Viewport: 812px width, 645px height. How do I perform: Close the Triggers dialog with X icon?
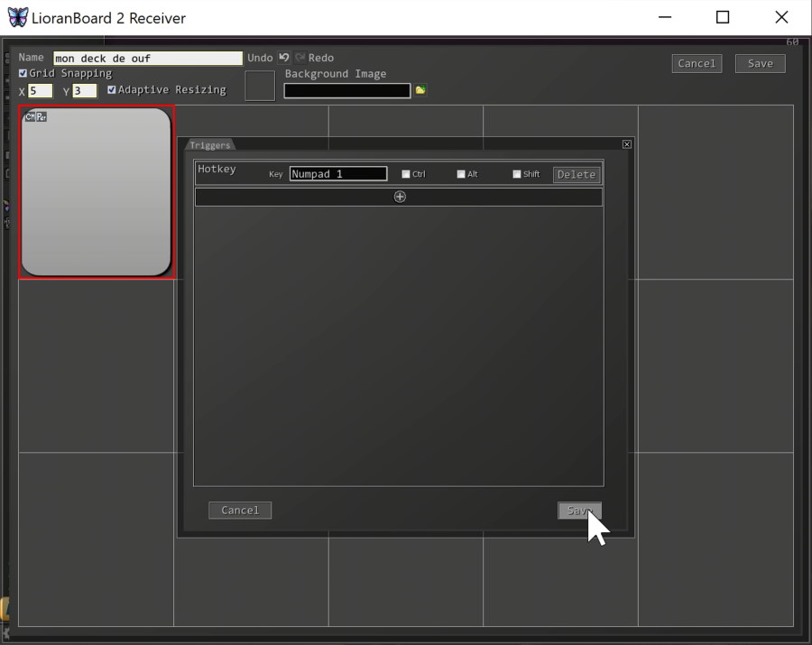[627, 144]
